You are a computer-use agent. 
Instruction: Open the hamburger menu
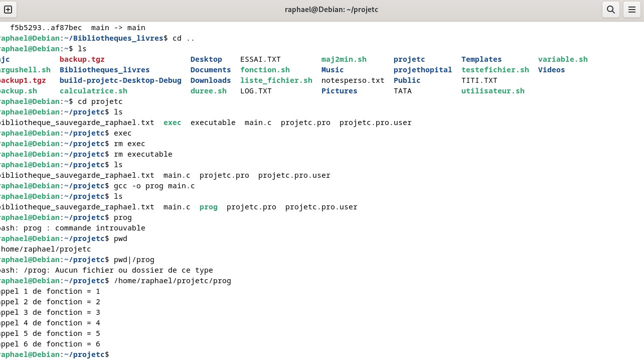click(x=632, y=10)
